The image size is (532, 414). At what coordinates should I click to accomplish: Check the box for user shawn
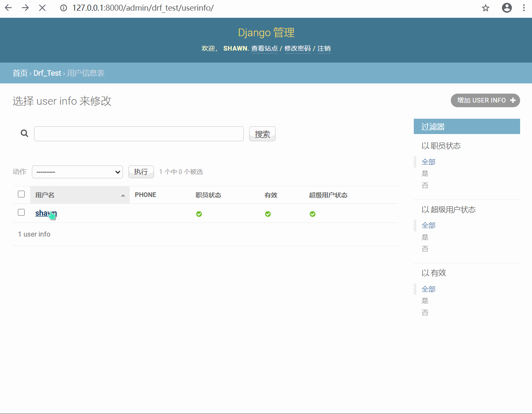coord(21,212)
